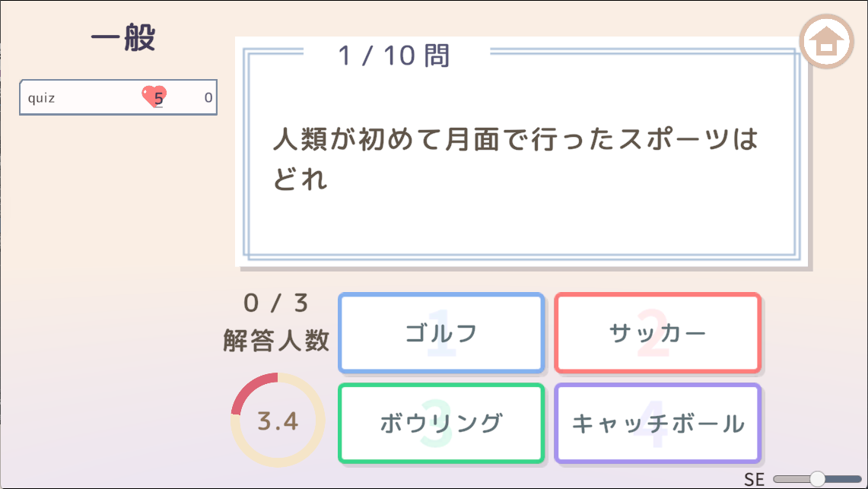The image size is (868, 489).
Task: Choose answer 2 サッカー
Action: pos(658,333)
